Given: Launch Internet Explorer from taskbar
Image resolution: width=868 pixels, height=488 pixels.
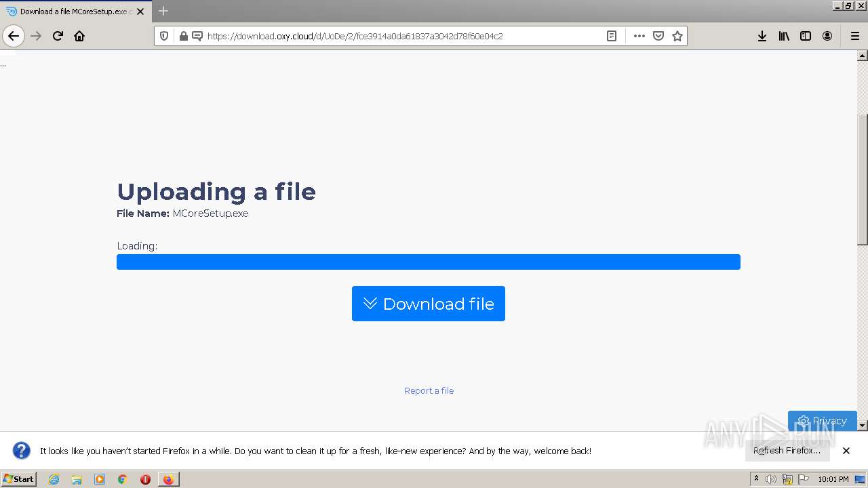Looking at the screenshot, I should (x=54, y=479).
